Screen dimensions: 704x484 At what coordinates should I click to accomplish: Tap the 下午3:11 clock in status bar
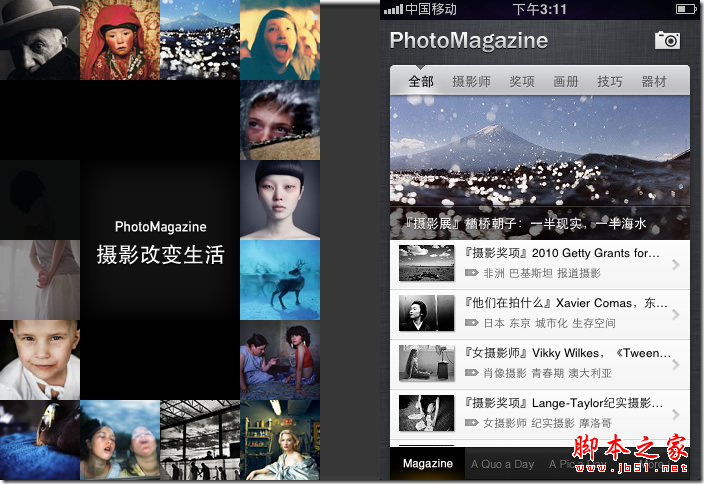click(540, 9)
